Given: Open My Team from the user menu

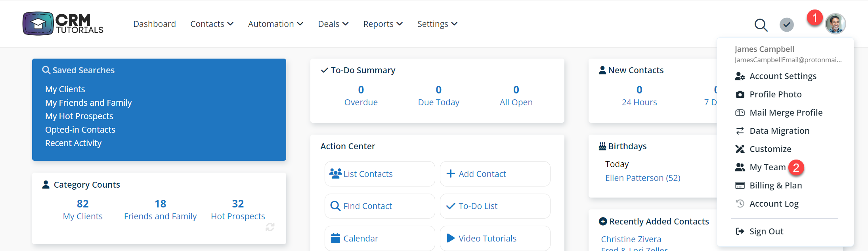Looking at the screenshot, I should pos(767,167).
